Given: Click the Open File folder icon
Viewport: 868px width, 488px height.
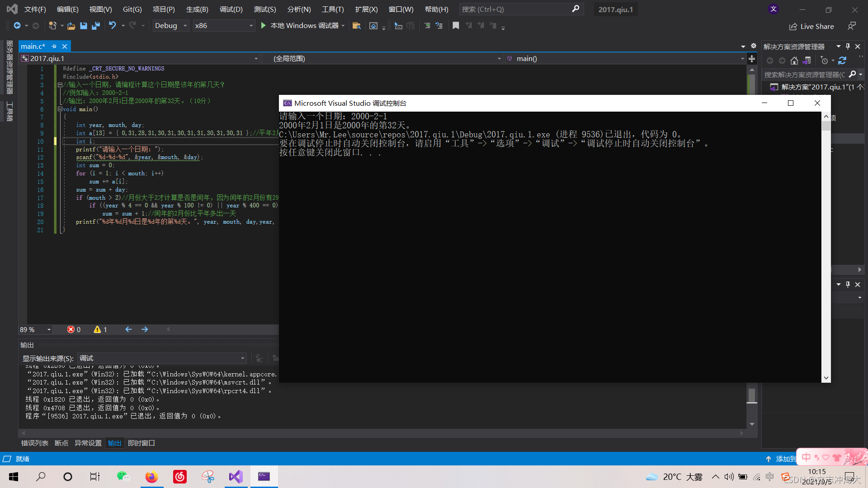Looking at the screenshot, I should tap(71, 26).
